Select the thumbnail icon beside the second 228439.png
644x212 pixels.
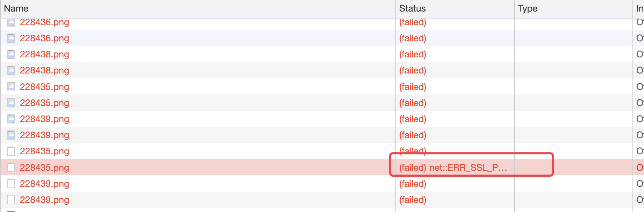pyautogui.click(x=11, y=135)
